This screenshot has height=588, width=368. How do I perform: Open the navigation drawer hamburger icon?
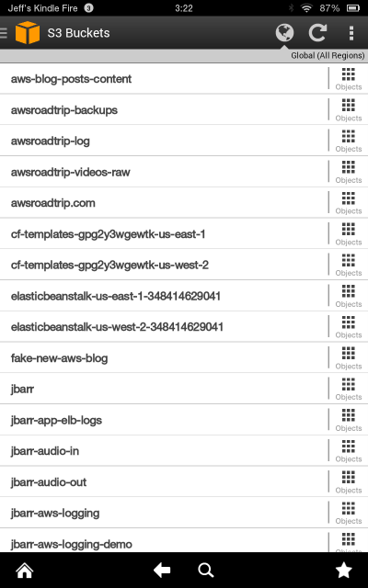4,33
